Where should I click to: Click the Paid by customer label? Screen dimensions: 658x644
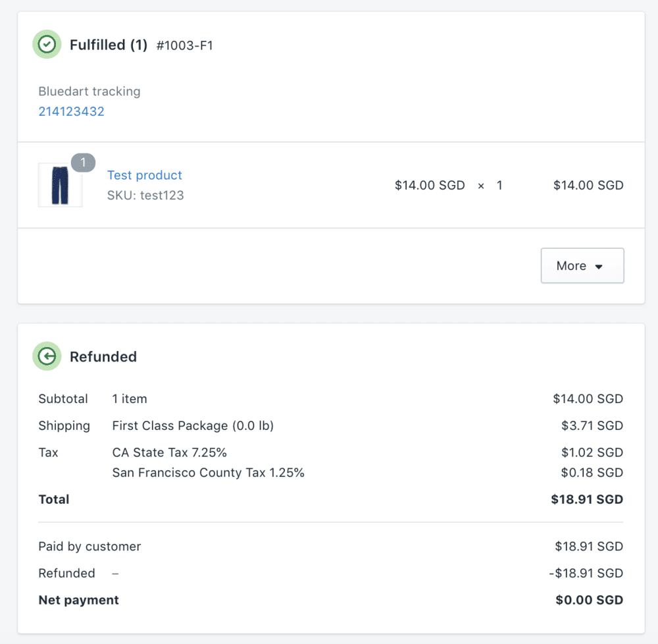89,547
